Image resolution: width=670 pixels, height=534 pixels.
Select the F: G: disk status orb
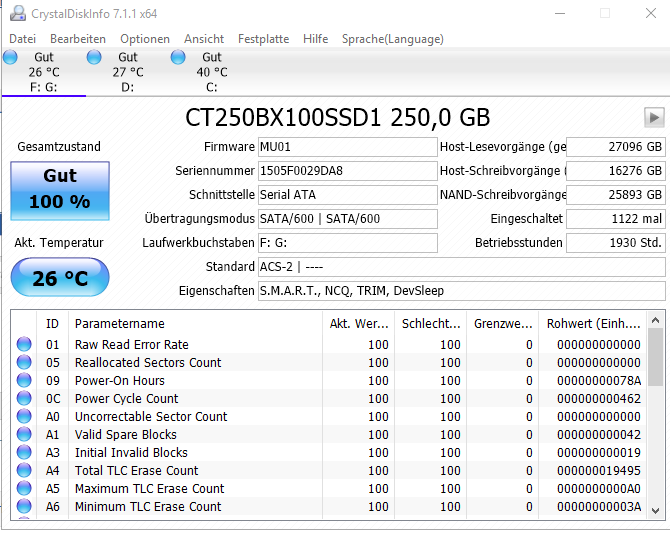click(x=10, y=57)
